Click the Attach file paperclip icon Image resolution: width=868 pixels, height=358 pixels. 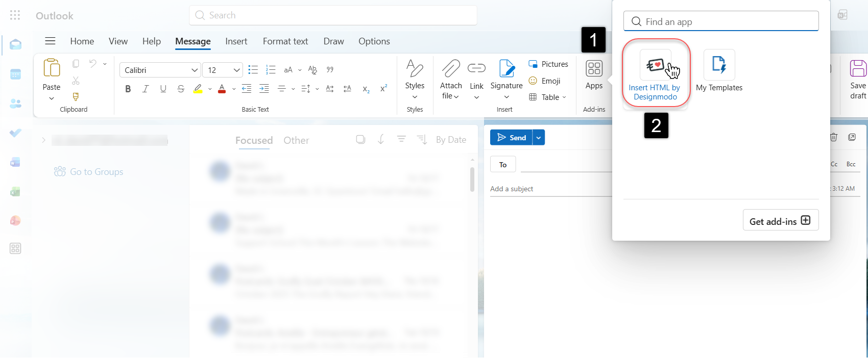point(451,68)
